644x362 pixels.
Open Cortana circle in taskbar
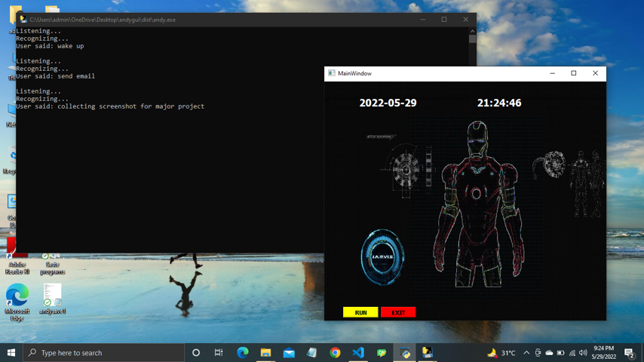pyautogui.click(x=196, y=352)
